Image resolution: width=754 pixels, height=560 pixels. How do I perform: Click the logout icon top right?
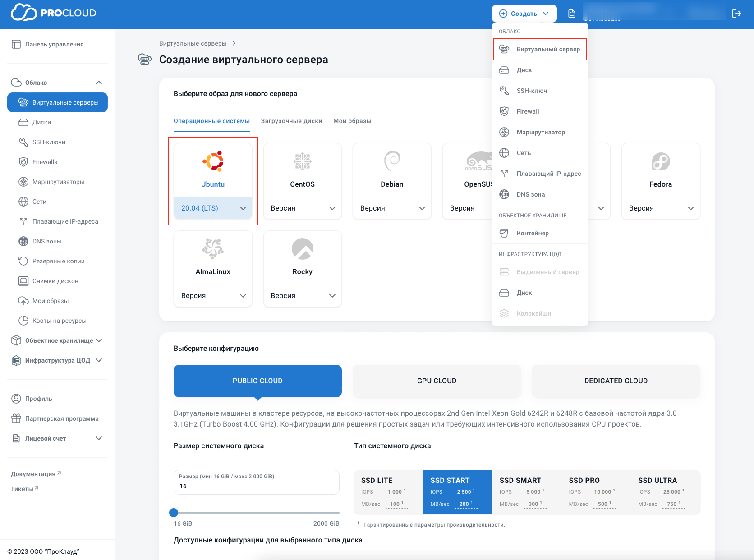737,14
